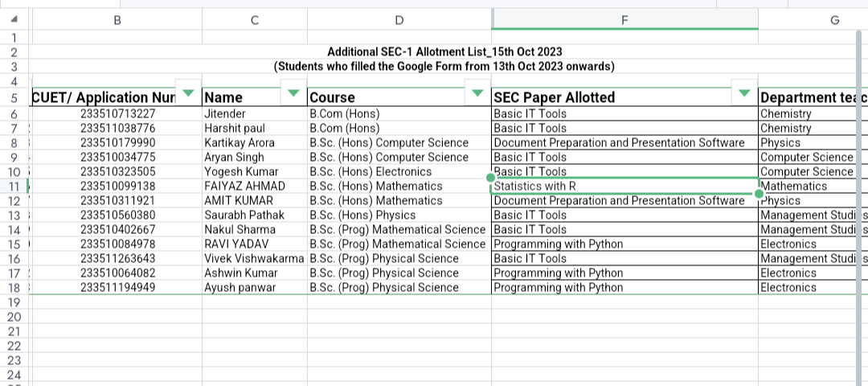Select column F header

click(624, 20)
